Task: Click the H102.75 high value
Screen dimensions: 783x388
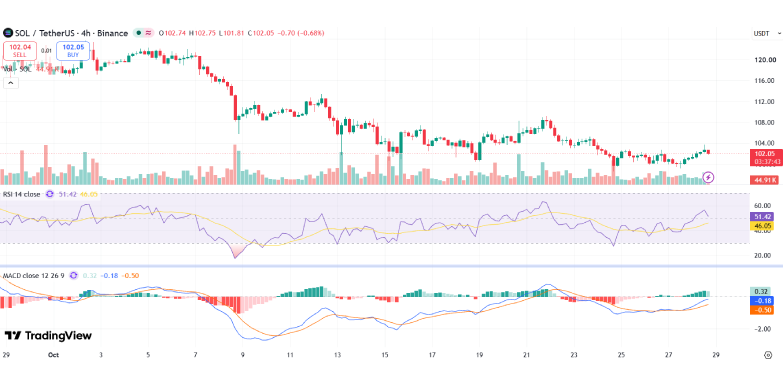Action: point(202,33)
